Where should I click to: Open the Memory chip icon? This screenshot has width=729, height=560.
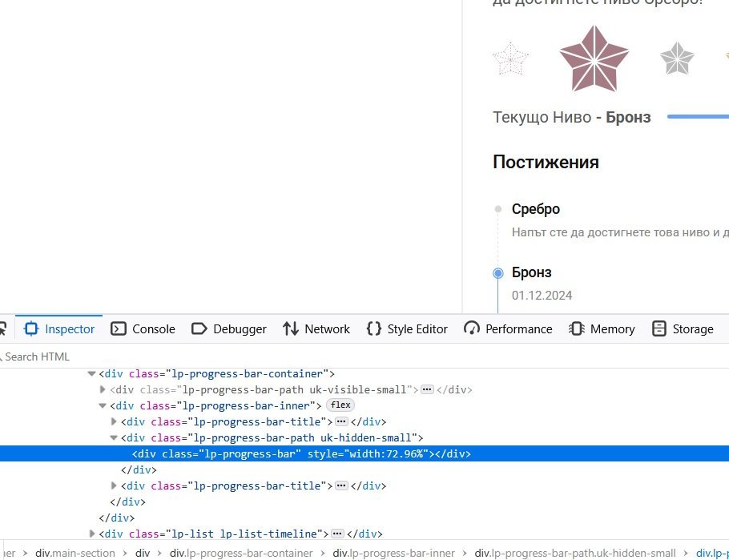click(x=577, y=328)
